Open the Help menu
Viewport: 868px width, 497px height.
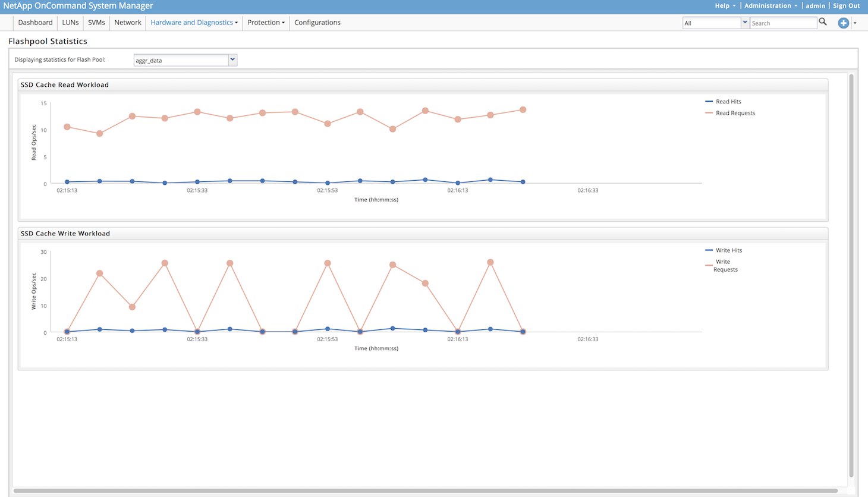click(x=725, y=6)
